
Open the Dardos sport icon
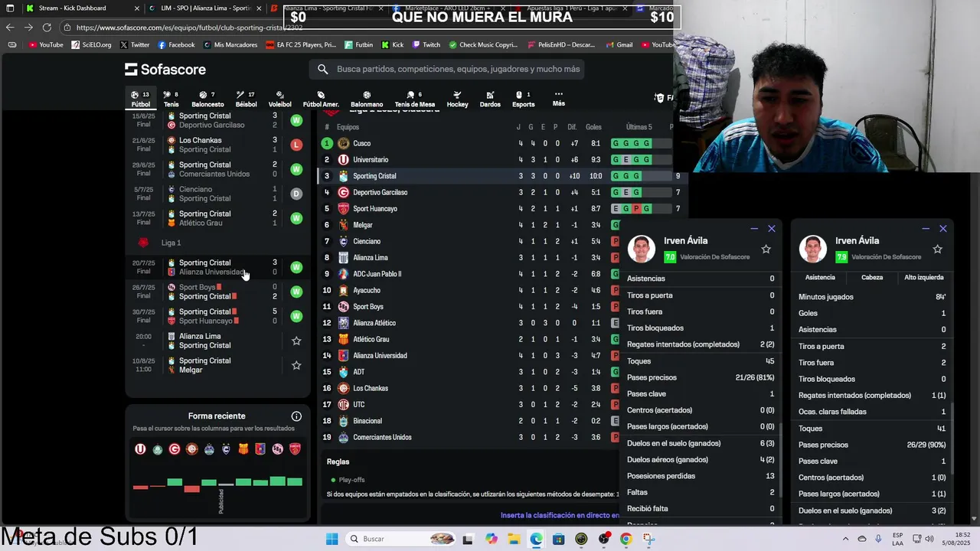click(490, 99)
